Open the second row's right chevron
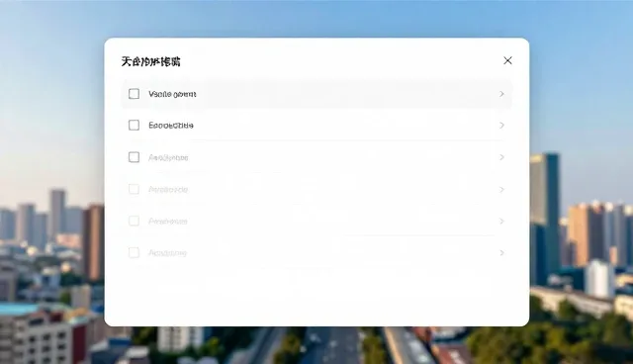The height and width of the screenshot is (364, 633). pyautogui.click(x=501, y=125)
